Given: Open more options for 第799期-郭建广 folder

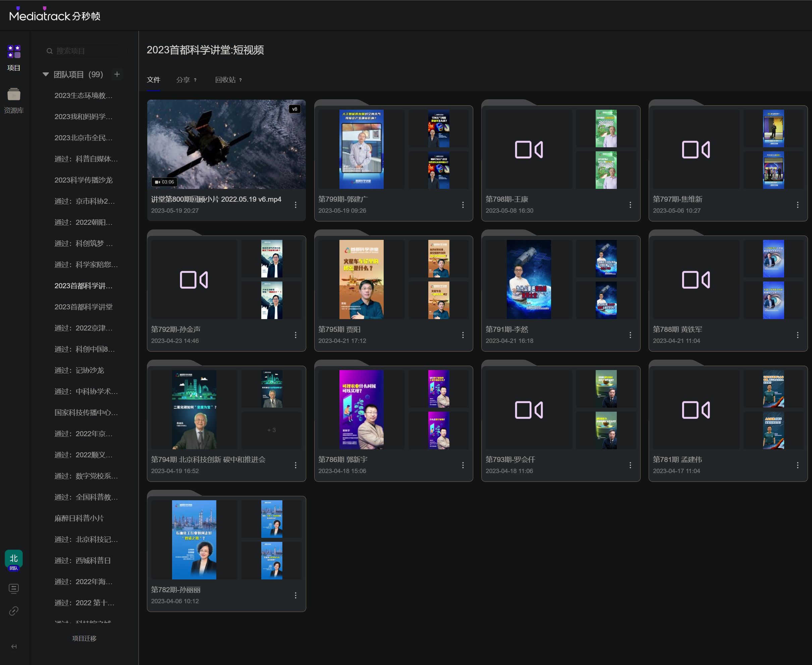Looking at the screenshot, I should click(x=463, y=205).
